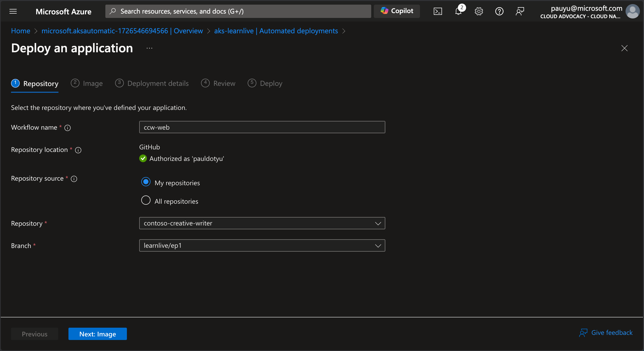Switch to the Review step tab
The width and height of the screenshot is (644, 351).
(x=218, y=84)
